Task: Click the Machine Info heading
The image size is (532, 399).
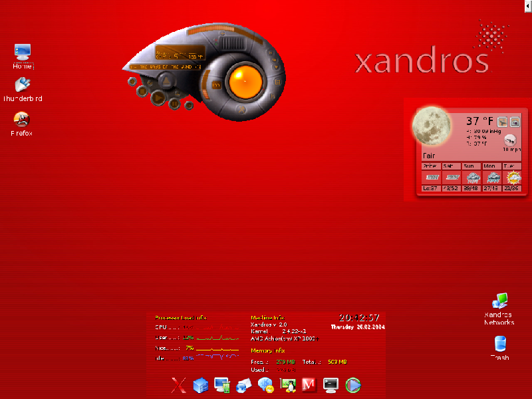Action: coord(267,318)
